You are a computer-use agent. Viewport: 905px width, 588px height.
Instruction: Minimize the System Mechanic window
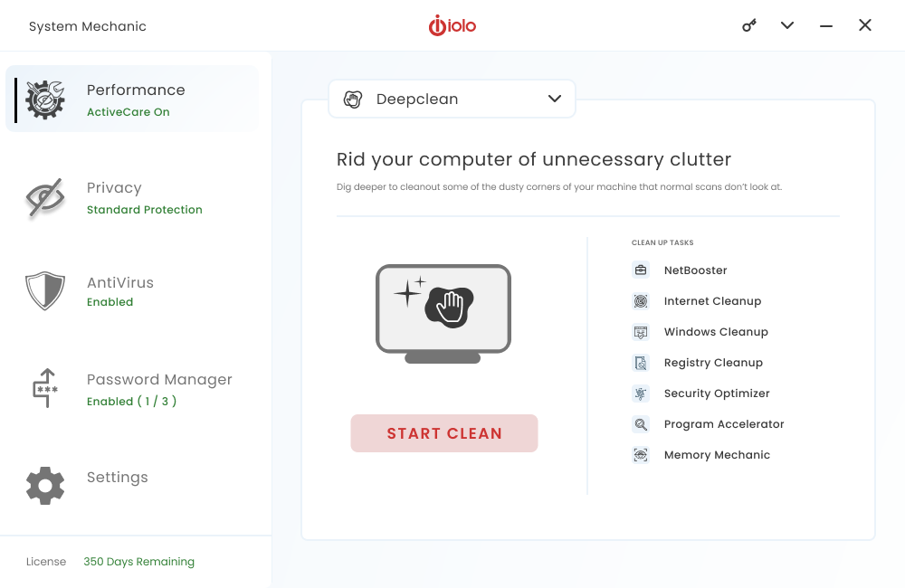[826, 26]
